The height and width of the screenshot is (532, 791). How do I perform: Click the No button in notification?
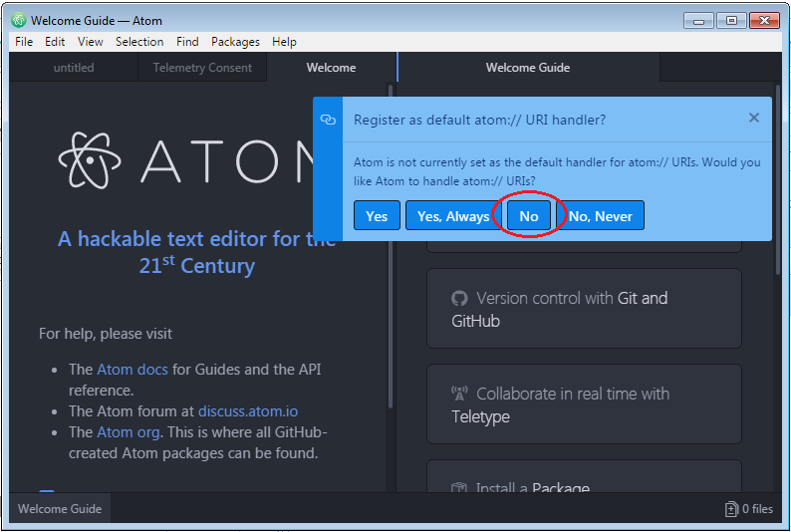(529, 216)
